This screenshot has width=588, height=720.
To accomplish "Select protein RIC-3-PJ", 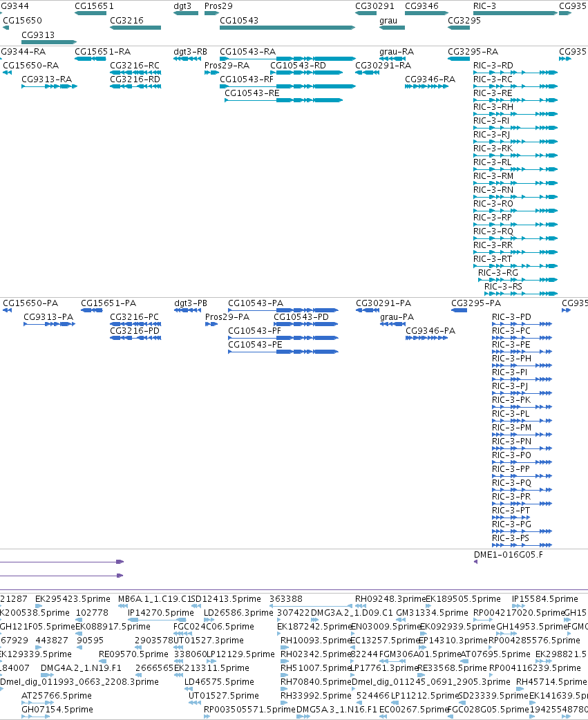I will click(x=510, y=386).
